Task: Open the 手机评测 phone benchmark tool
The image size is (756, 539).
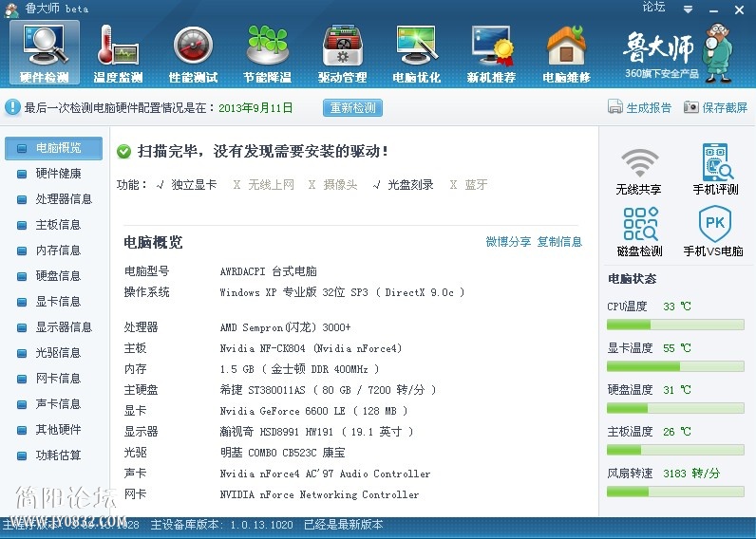Action: click(715, 170)
